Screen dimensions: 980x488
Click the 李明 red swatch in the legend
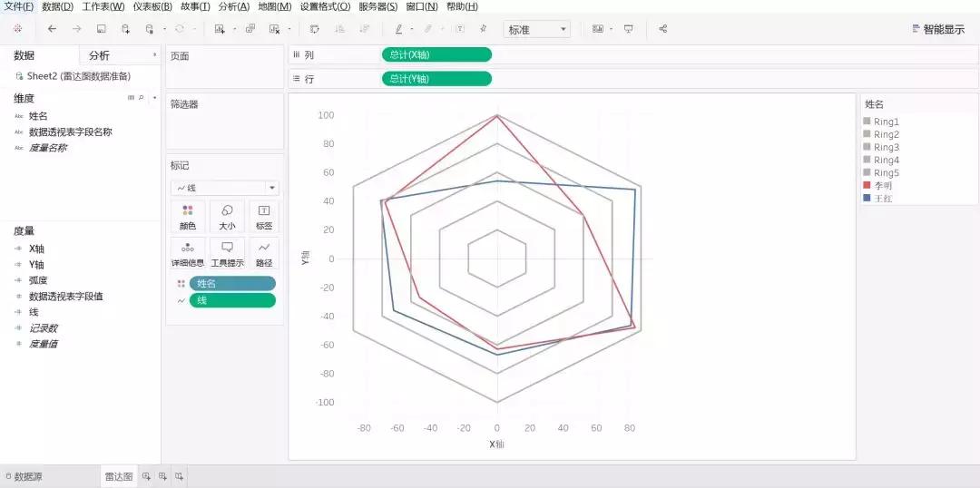tap(867, 186)
